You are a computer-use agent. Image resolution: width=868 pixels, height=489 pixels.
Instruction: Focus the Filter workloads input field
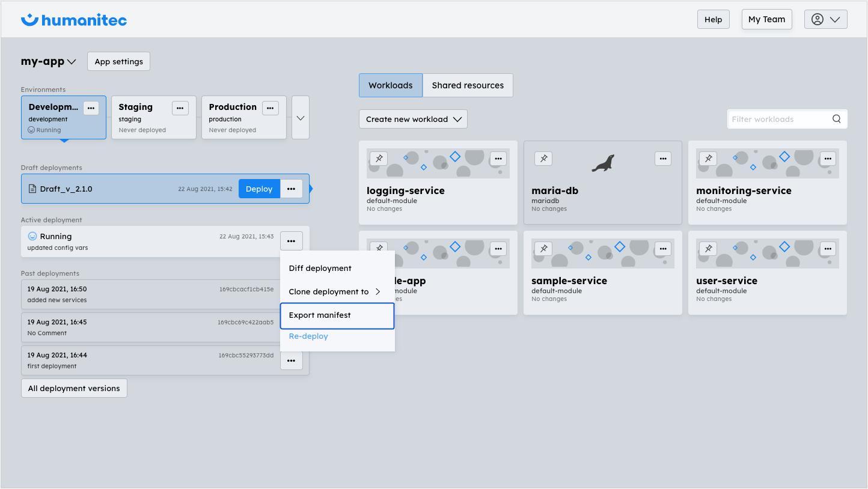778,119
